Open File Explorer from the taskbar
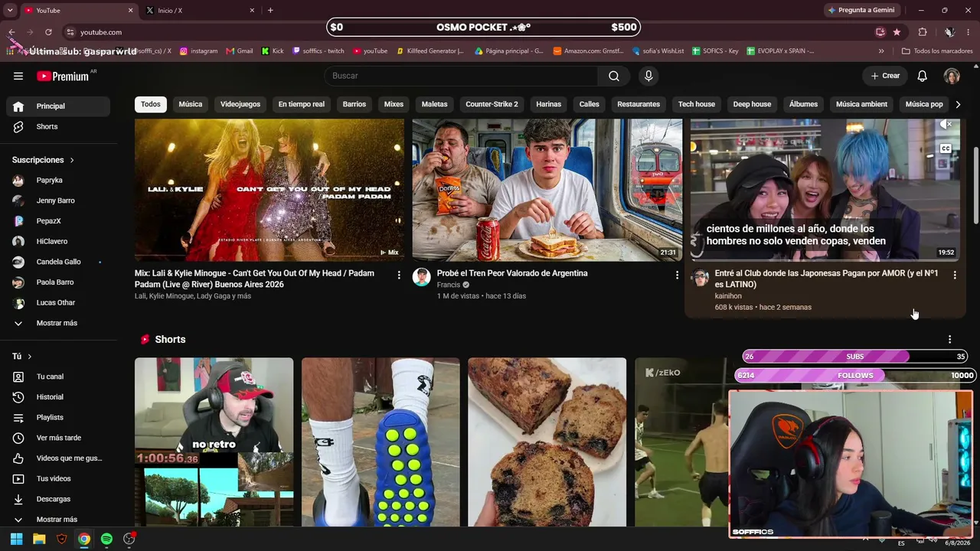Screen dimensions: 980x551 (39, 539)
